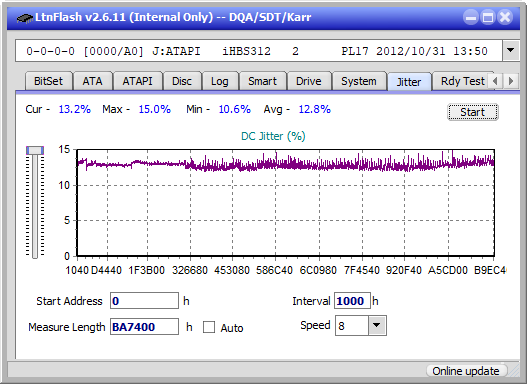
Task: Open the Rdy Test tab
Action: [x=462, y=81]
